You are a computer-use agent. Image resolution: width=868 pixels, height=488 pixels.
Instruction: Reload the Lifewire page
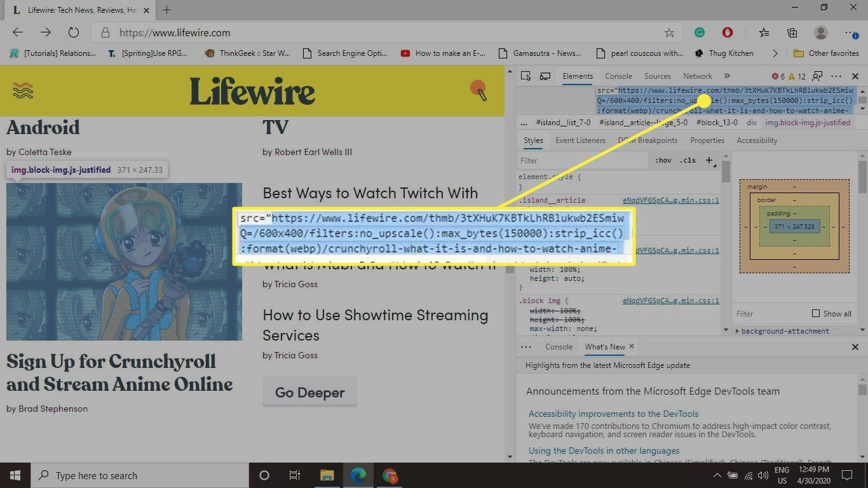tap(73, 32)
